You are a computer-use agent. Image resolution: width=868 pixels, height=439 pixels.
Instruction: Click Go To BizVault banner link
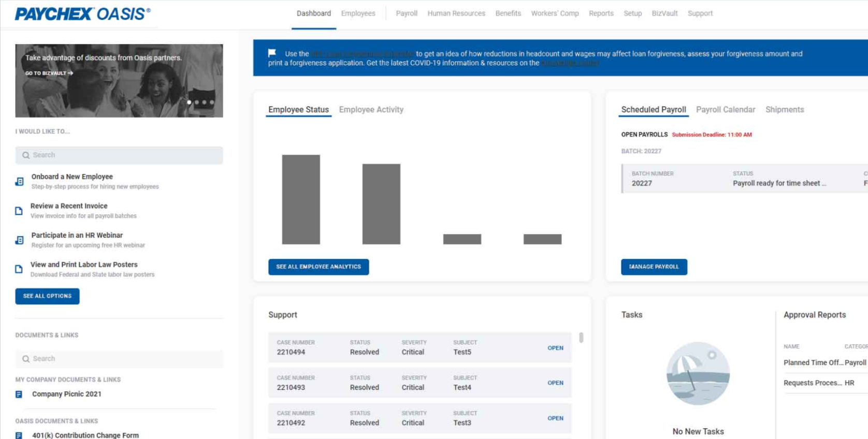point(49,74)
